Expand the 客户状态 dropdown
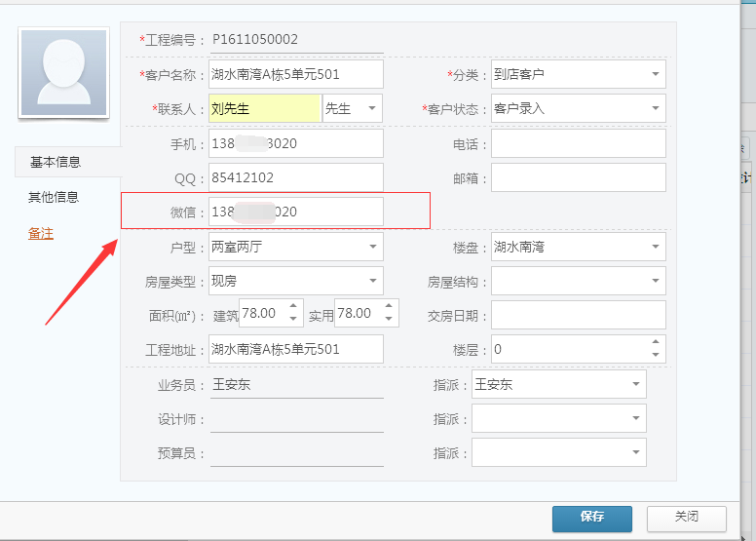756x541 pixels. point(655,108)
